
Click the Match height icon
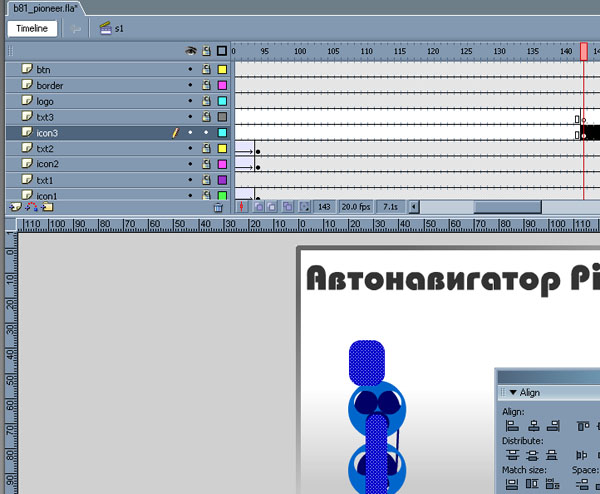coord(532,484)
